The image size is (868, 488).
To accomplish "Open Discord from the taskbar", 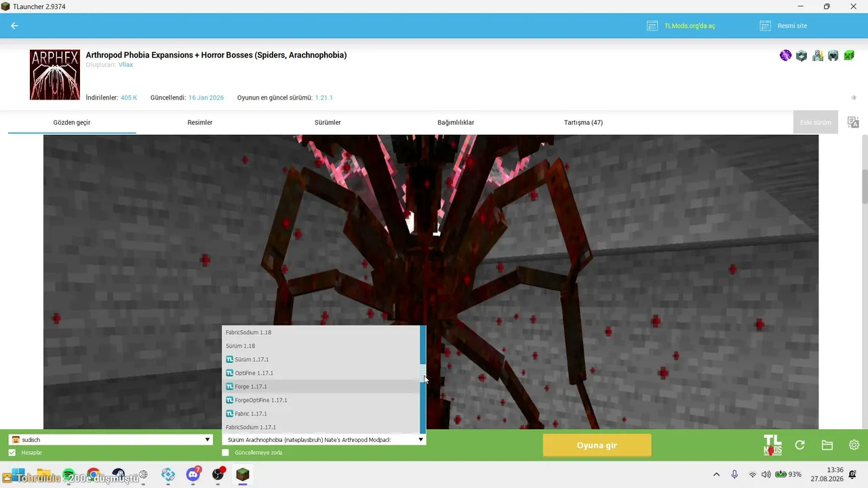I will [x=193, y=474].
